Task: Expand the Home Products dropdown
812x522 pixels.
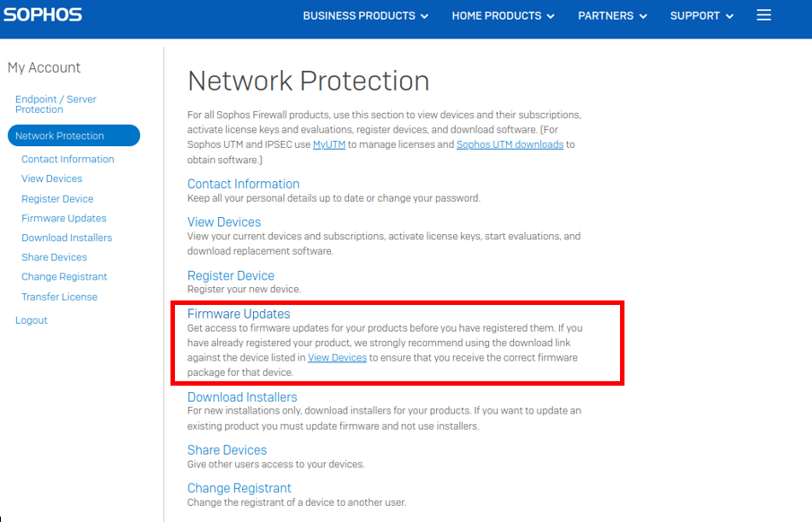Action: (502, 16)
